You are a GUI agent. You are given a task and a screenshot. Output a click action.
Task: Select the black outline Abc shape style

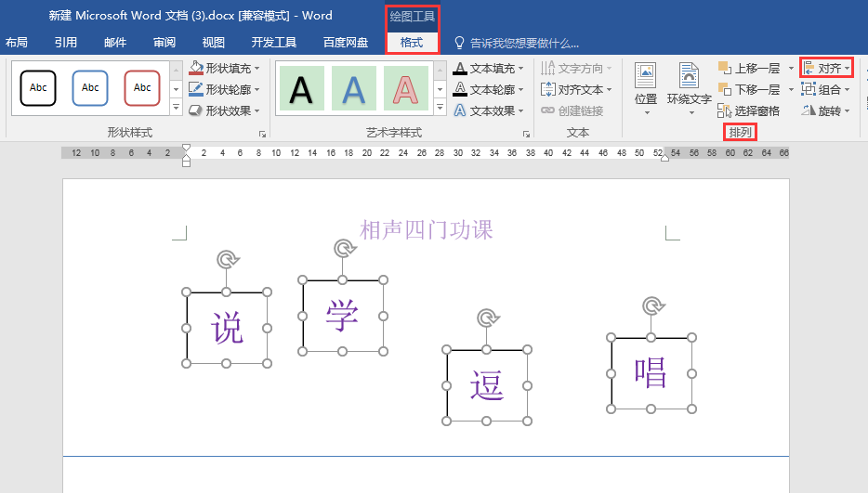click(38, 87)
